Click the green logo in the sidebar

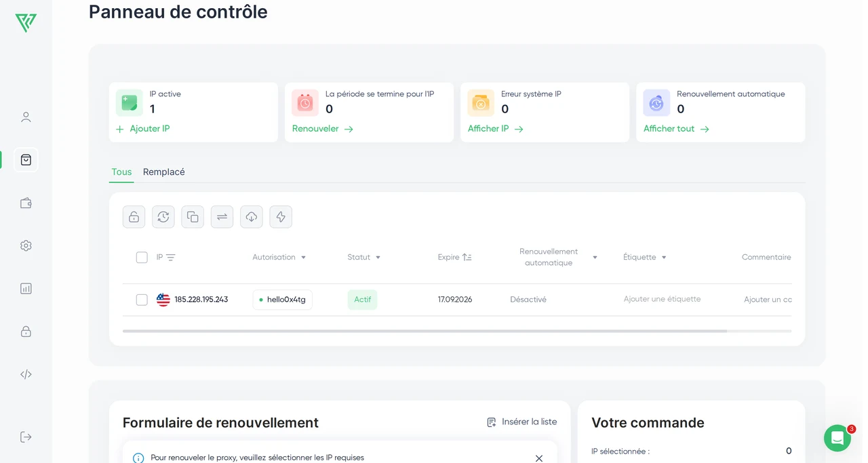point(26,22)
